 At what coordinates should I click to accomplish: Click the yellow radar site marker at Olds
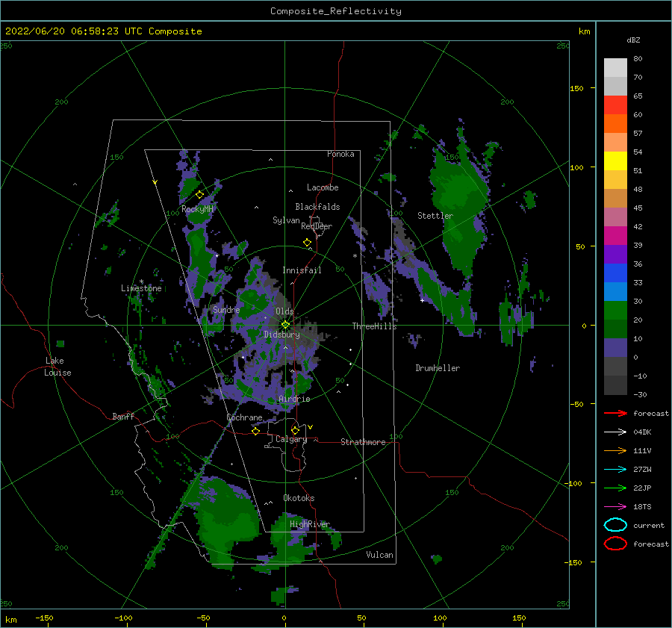[285, 325]
